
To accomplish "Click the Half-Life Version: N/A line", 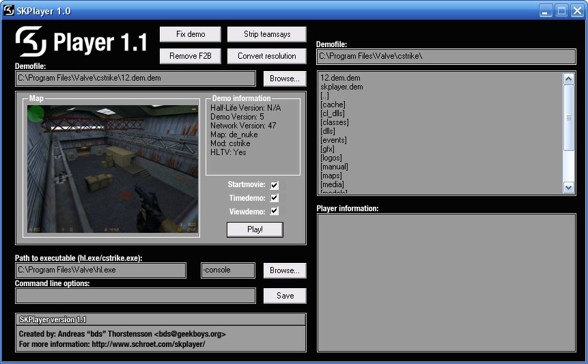I will point(246,108).
